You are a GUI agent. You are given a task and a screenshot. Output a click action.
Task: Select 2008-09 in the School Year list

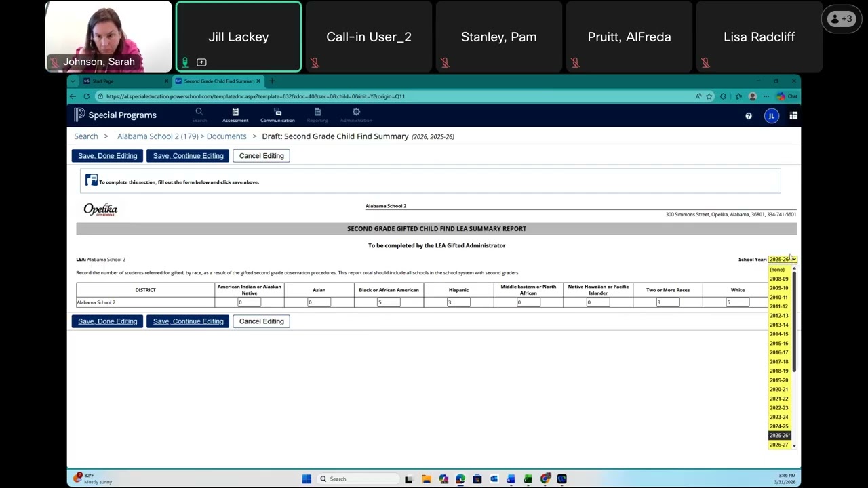pyautogui.click(x=780, y=279)
